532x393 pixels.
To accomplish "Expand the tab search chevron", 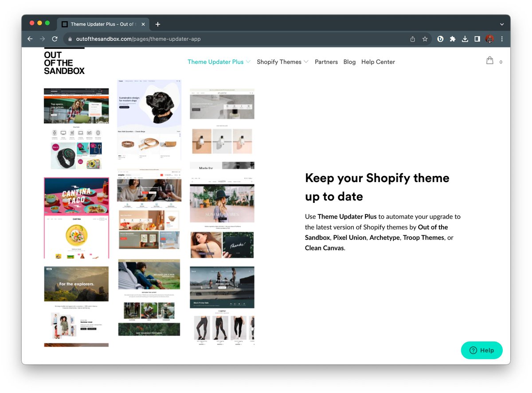I will click(502, 24).
